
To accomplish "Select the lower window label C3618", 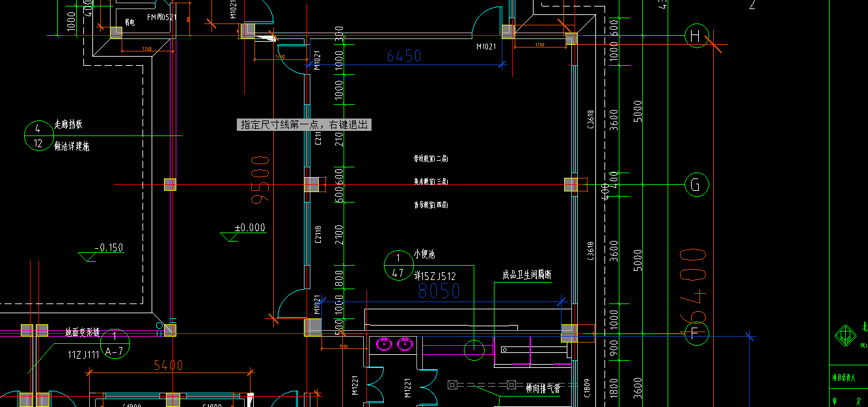I will pos(591,251).
